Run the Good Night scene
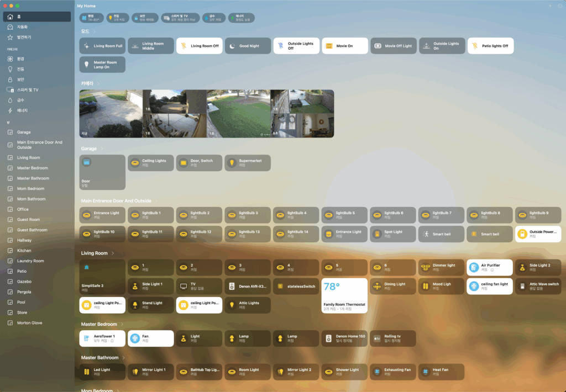The image size is (566, 392). pyautogui.click(x=248, y=46)
